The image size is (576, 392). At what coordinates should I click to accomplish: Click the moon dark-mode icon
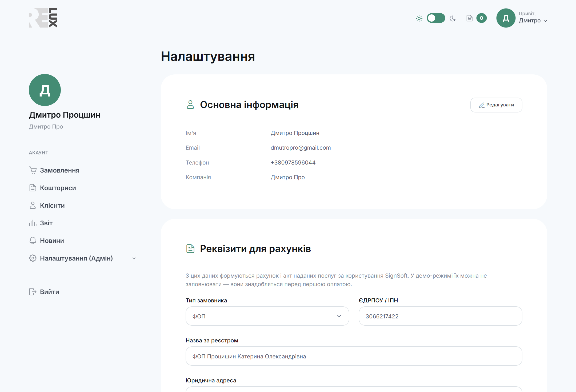coord(453,18)
